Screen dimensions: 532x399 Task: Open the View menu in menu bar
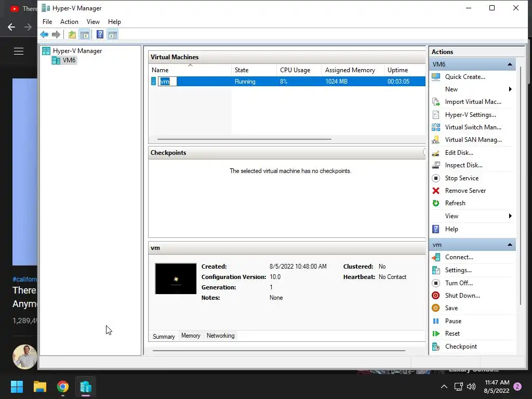click(x=93, y=22)
